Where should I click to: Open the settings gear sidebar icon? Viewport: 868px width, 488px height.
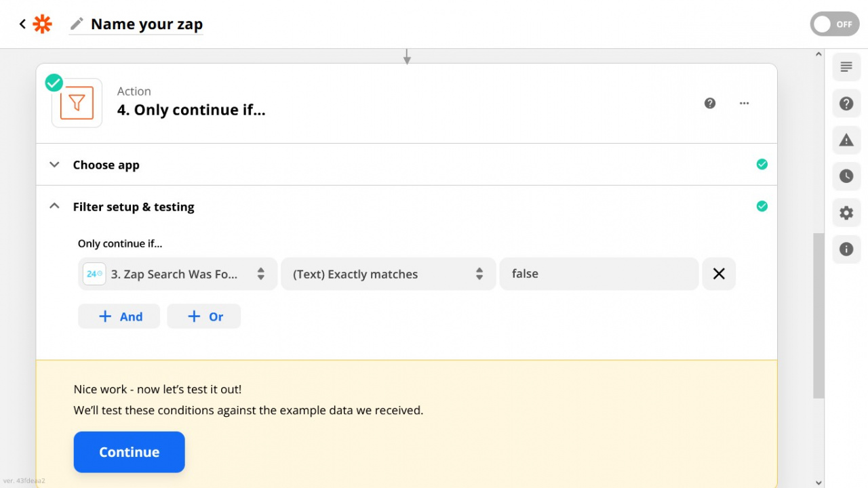click(x=846, y=213)
